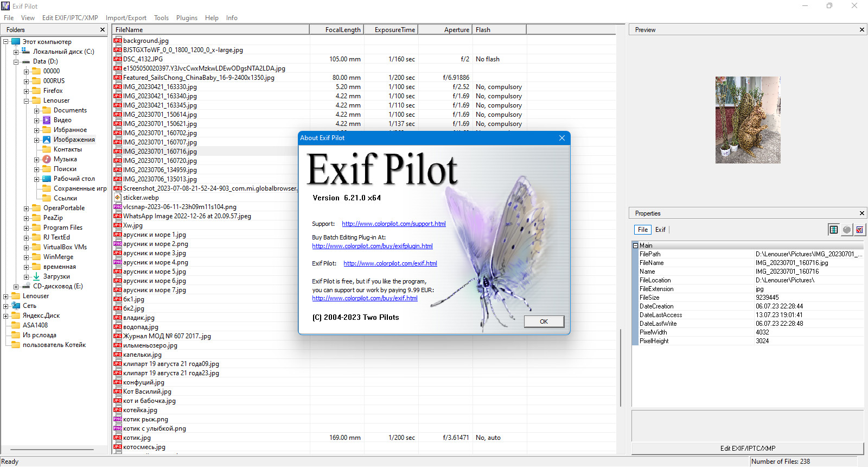Close the Folders panel

point(103,30)
